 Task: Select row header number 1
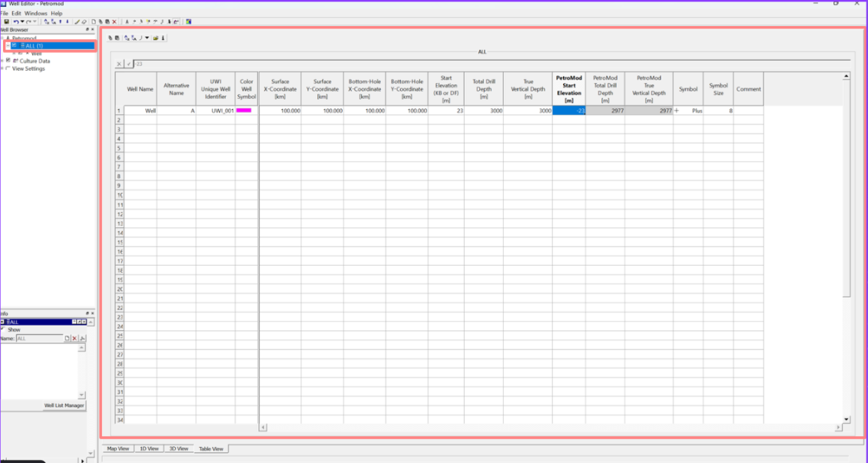119,111
